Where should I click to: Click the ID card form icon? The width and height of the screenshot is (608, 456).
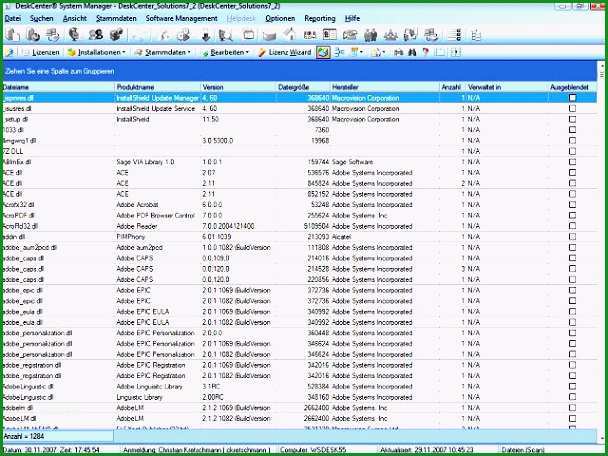[x=330, y=34]
